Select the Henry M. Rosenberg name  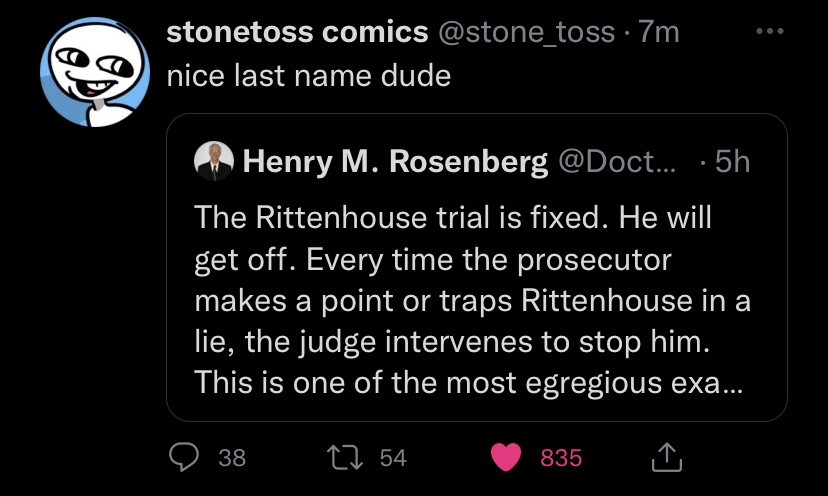(x=395, y=161)
